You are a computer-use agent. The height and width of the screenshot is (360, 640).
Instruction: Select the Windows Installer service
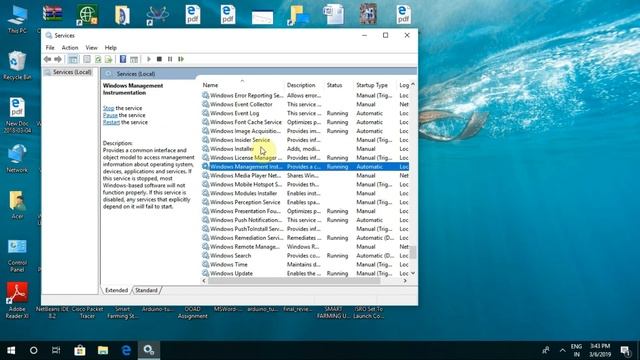click(305, 149)
